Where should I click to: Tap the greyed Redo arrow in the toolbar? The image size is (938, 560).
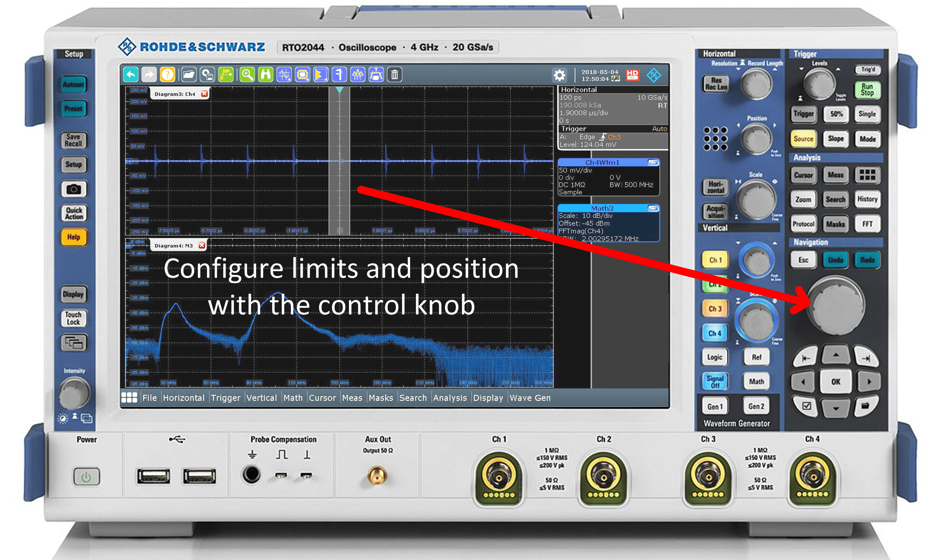149,75
